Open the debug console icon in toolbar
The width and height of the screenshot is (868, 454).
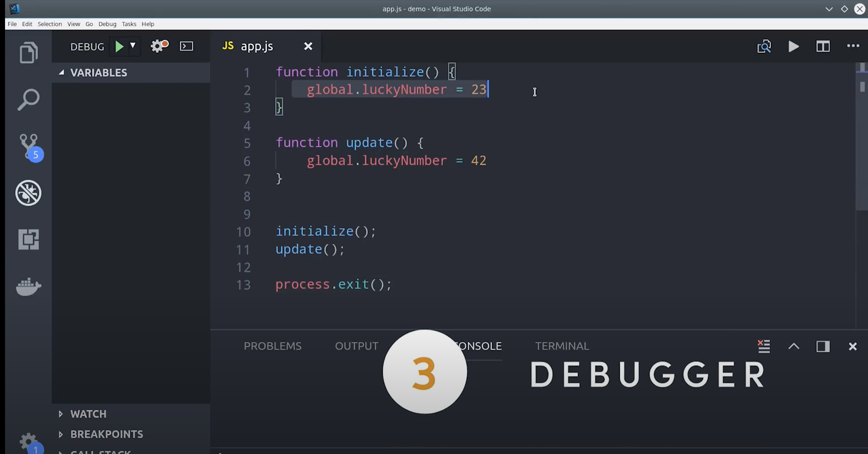(x=186, y=46)
